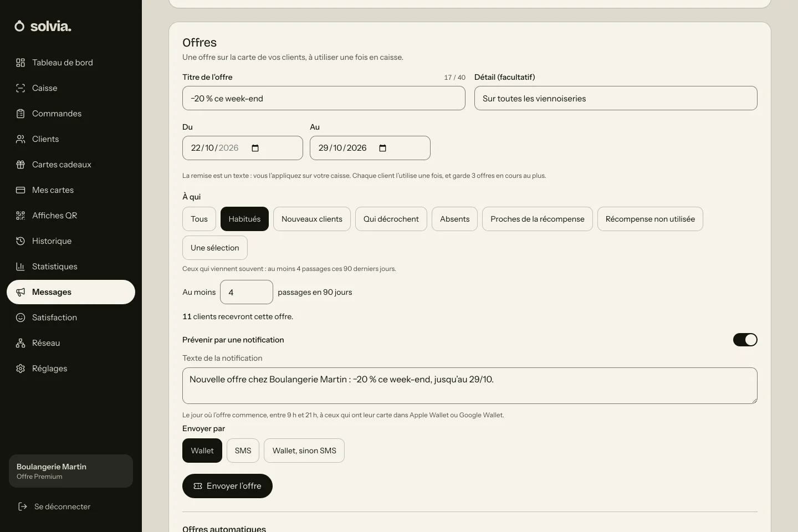Click the solvia logo icon
This screenshot has height=532, width=798.
tap(19, 26)
